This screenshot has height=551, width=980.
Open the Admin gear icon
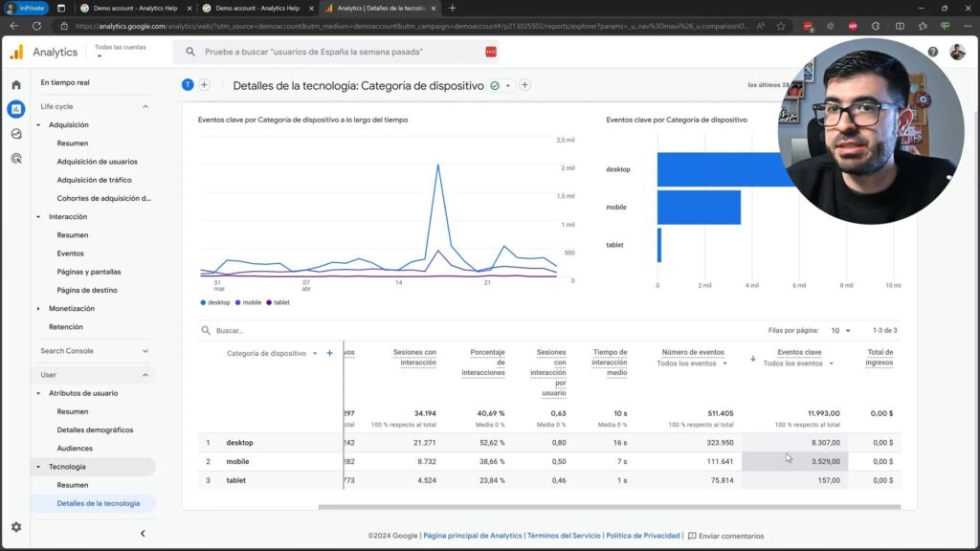(16, 527)
